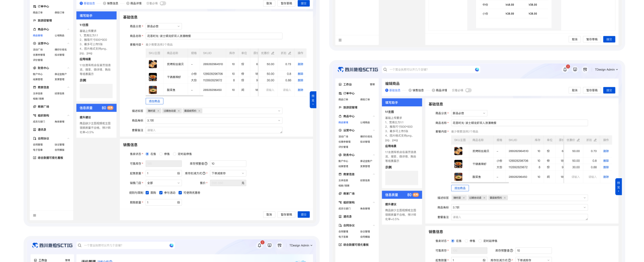Click 暂存草稿 button beside 编辑商品 step tabs

click(x=592, y=91)
